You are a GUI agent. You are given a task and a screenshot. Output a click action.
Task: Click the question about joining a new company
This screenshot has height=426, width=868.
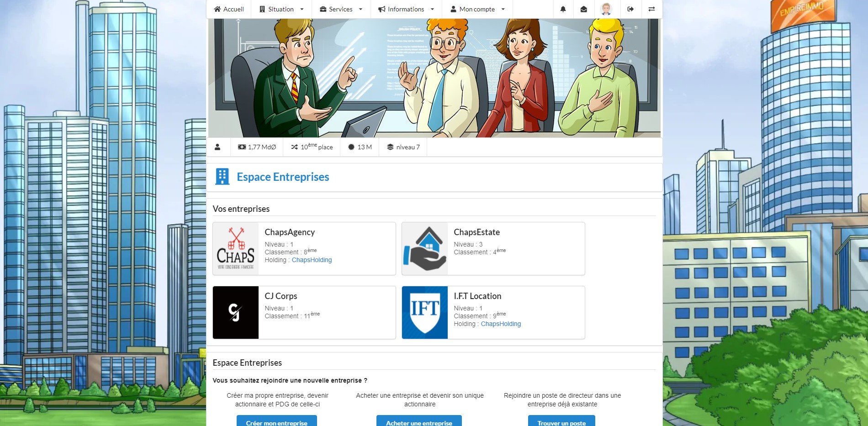tap(290, 380)
